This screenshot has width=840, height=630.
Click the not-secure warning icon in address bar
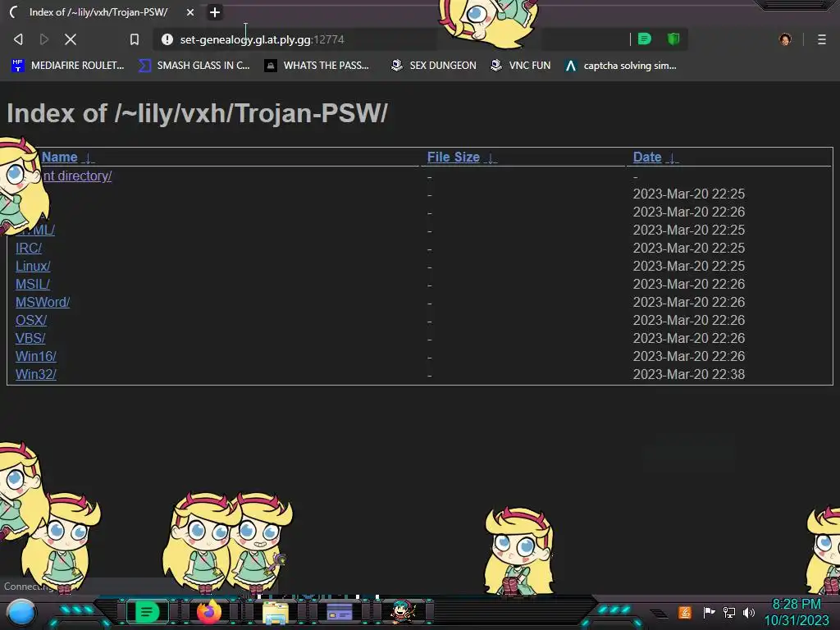pyautogui.click(x=167, y=39)
